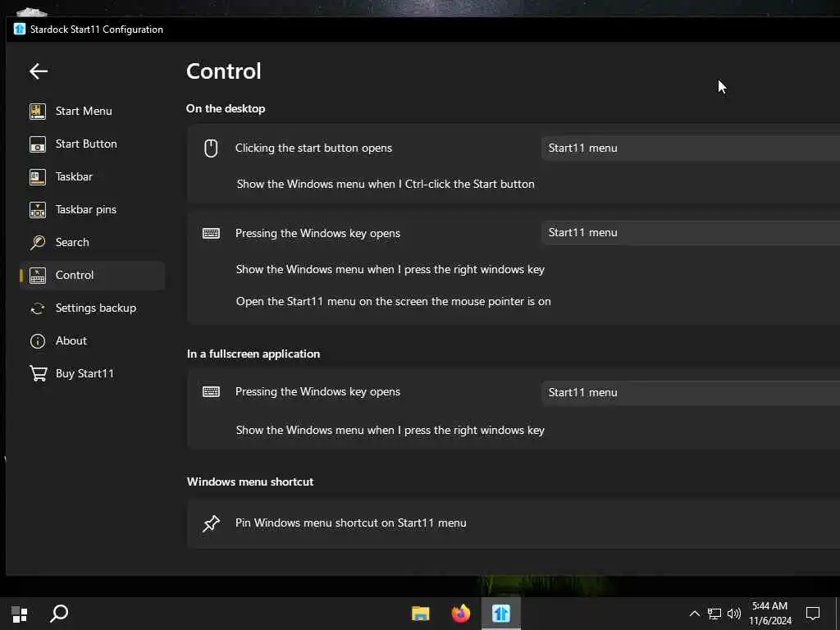This screenshot has width=840, height=630.
Task: Click the Control page title heading
Action: 223,71
